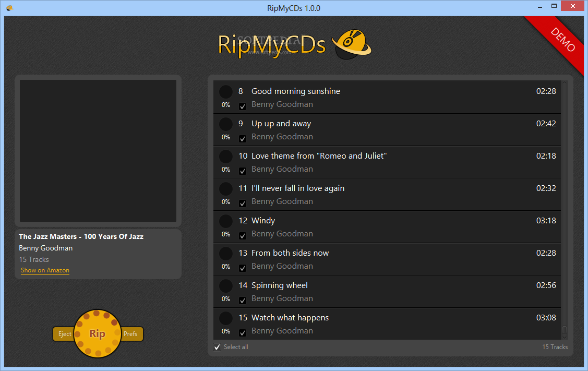Viewport: 588px width, 371px height.
Task: Click progress circle of track 11
Action: 226,189
